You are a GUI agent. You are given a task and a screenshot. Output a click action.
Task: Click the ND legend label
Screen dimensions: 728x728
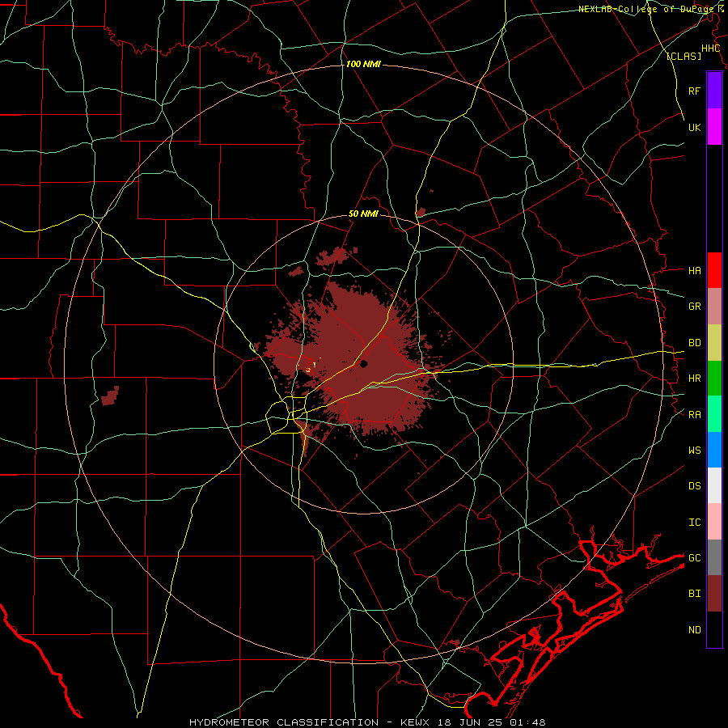point(694,630)
